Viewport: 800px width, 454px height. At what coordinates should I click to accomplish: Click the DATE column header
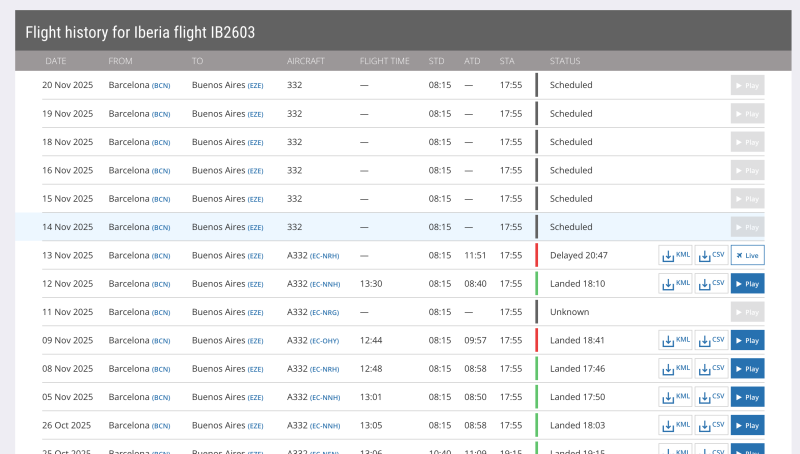55,61
